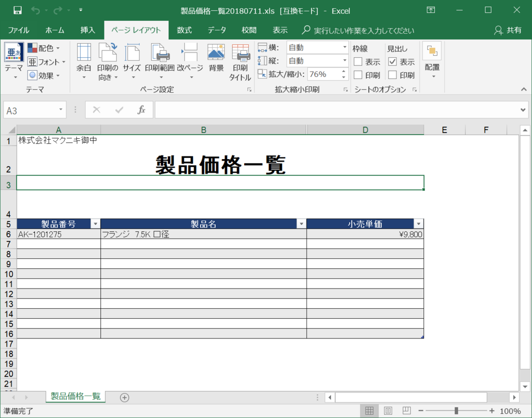The width and height of the screenshot is (532, 418).
Task: Open 印刷の向き orientation options
Action: (x=108, y=61)
